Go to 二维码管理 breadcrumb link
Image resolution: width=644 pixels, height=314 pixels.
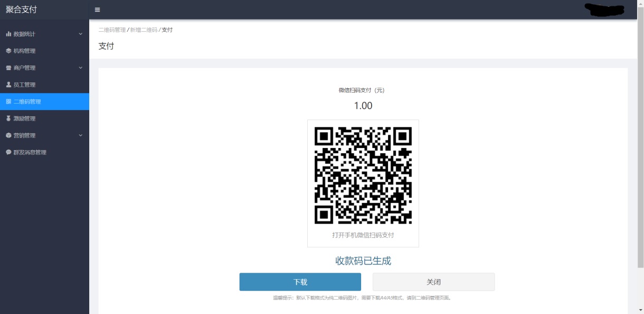112,30
